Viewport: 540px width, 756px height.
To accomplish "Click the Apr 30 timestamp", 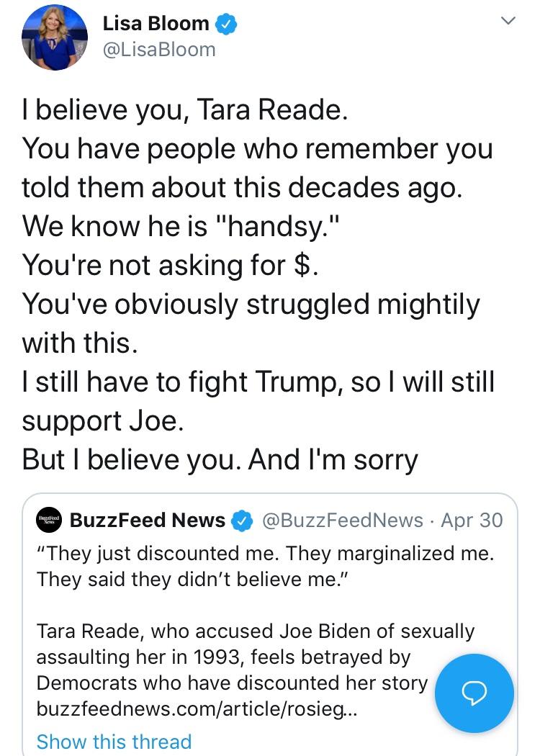I will 472,521.
